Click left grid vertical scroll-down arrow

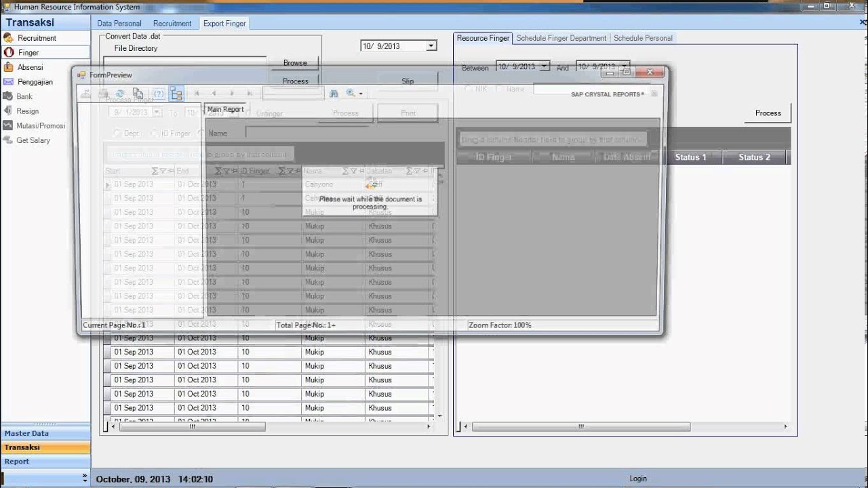pyautogui.click(x=439, y=415)
